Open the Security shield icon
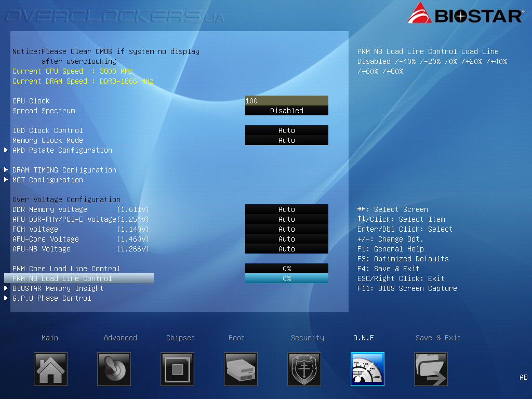The image size is (532, 399). (304, 369)
